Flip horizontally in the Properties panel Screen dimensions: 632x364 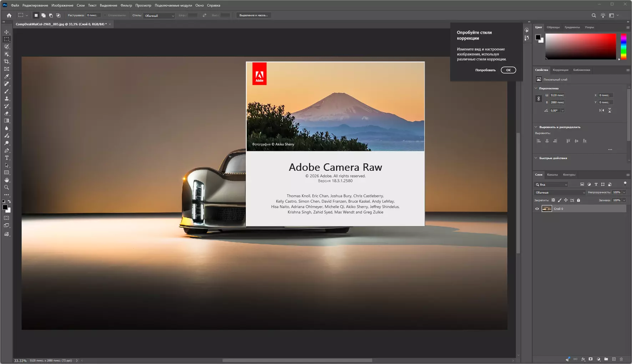click(602, 110)
